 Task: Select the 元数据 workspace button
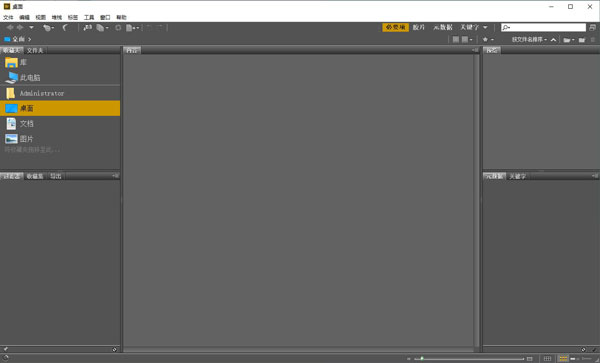(443, 28)
